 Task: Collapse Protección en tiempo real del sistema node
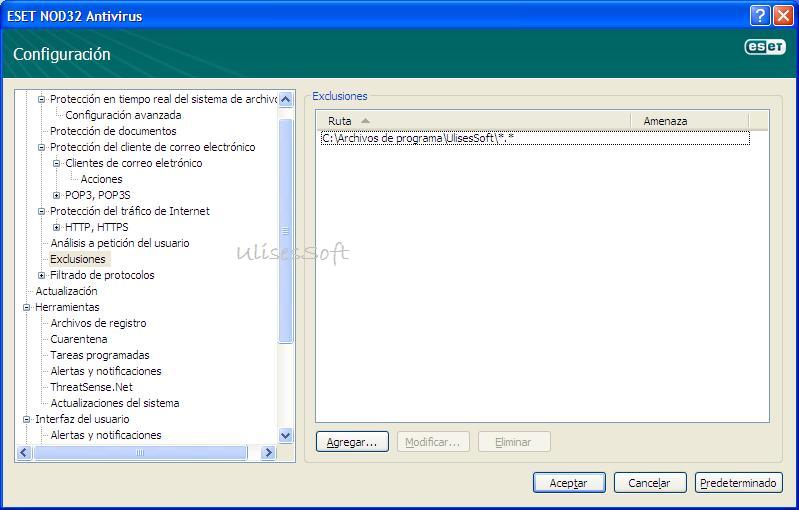[x=42, y=99]
